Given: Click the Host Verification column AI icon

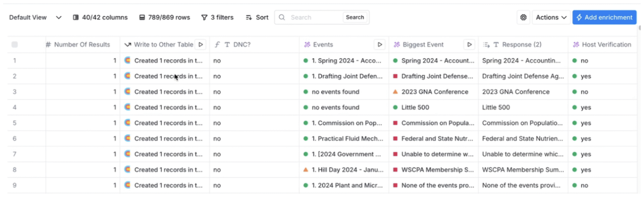Looking at the screenshot, I should 576,45.
